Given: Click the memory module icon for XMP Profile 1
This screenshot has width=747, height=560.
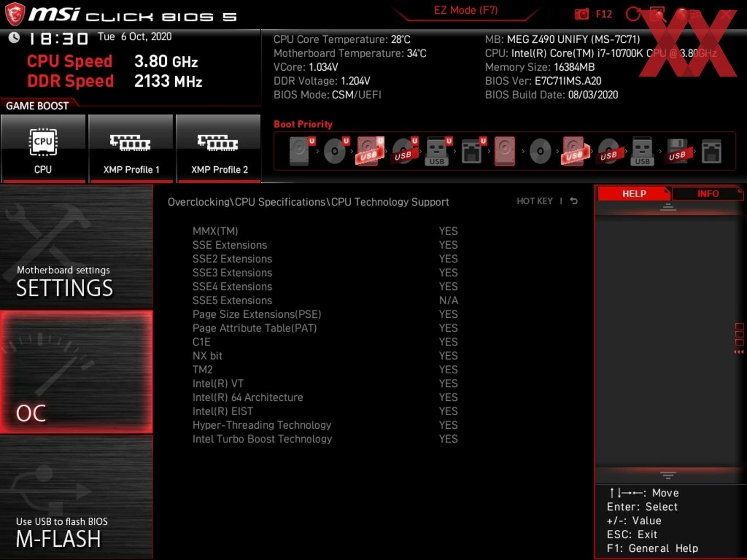Looking at the screenshot, I should pyautogui.click(x=130, y=143).
